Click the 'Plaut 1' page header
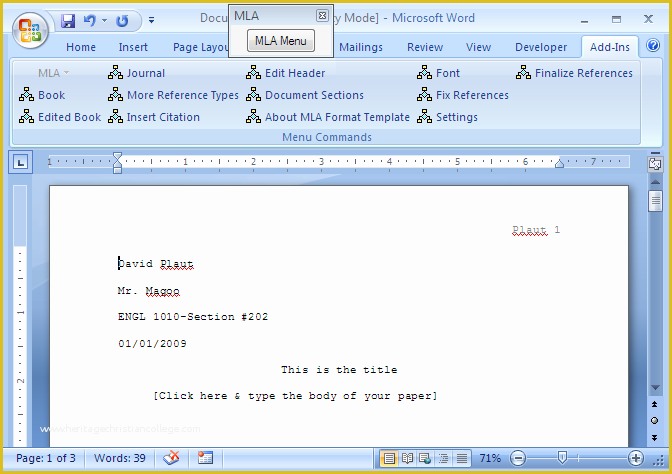 tap(536, 230)
